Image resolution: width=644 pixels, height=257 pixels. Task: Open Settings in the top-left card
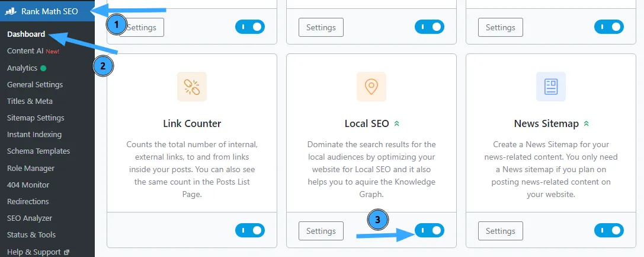[x=141, y=27]
